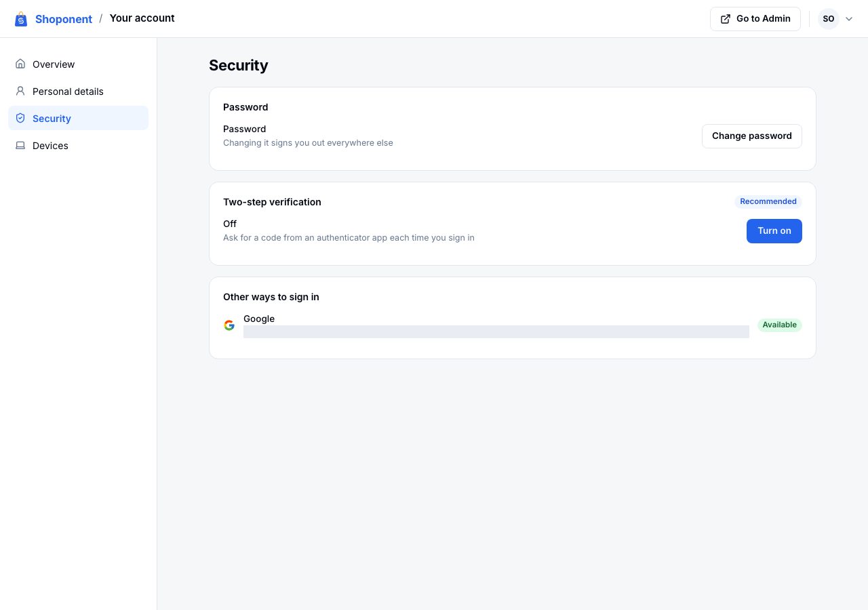Viewport: 868px width, 610px height.
Task: Click the Available status badge
Action: [780, 325]
